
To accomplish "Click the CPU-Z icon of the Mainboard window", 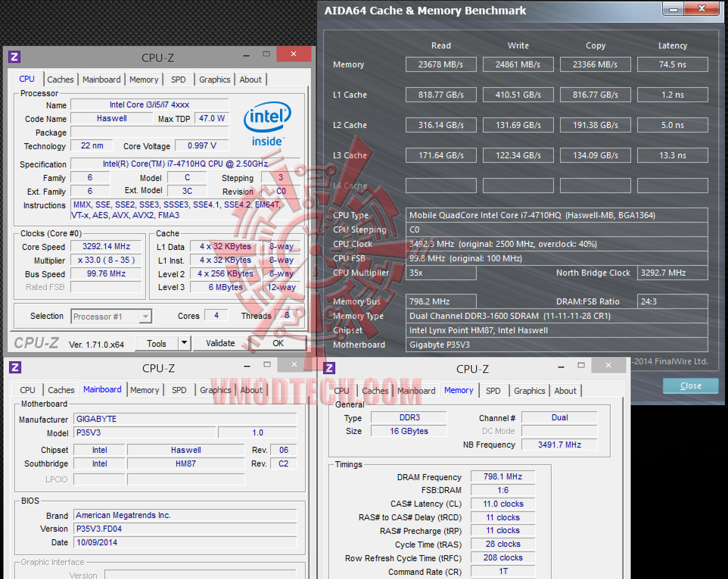I will click(x=15, y=367).
